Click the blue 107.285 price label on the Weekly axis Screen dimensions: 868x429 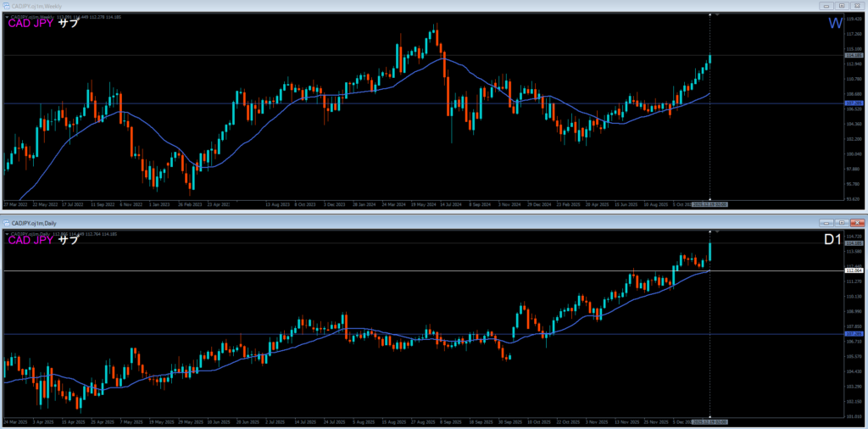point(854,103)
